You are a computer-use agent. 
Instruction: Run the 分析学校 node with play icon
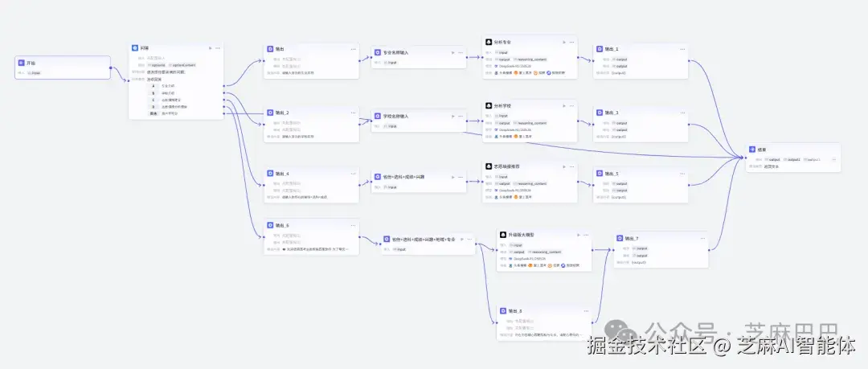564,105
